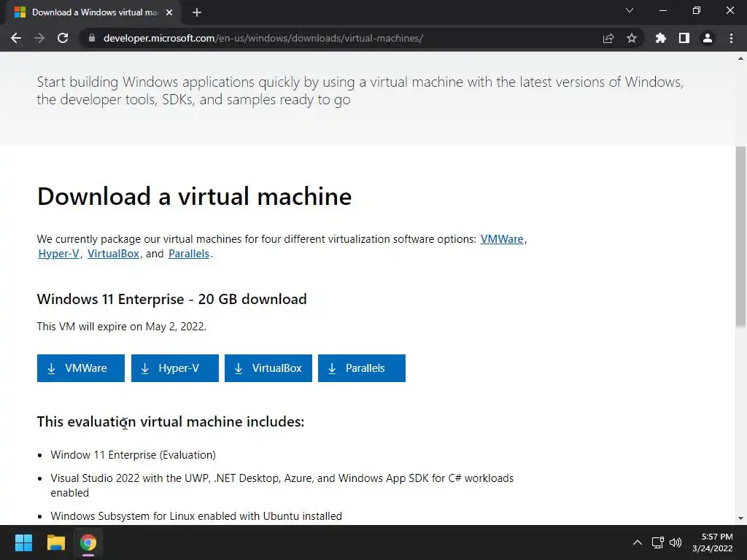Click the scrollbar up arrow
Viewport: 747px width, 560px height.
740,59
